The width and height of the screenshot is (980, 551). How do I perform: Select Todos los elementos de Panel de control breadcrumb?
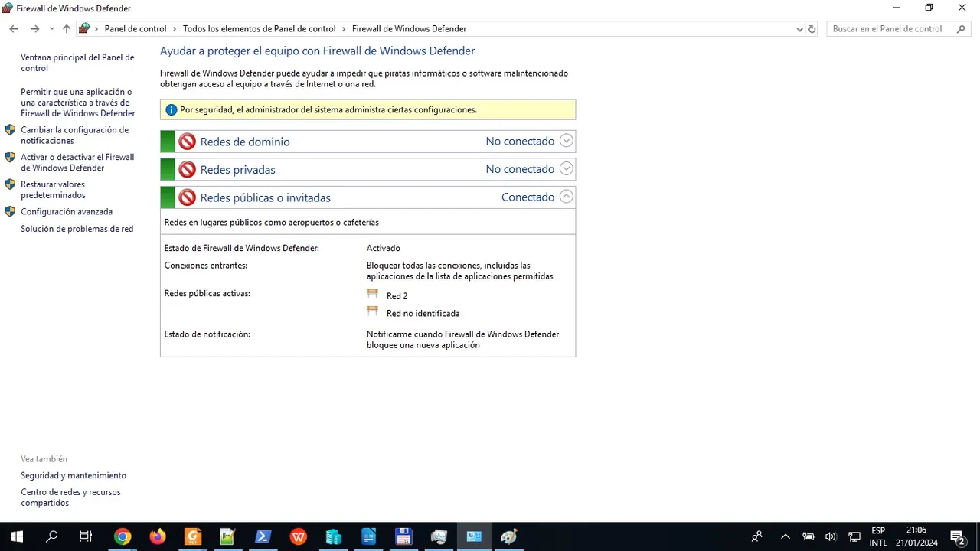(259, 29)
